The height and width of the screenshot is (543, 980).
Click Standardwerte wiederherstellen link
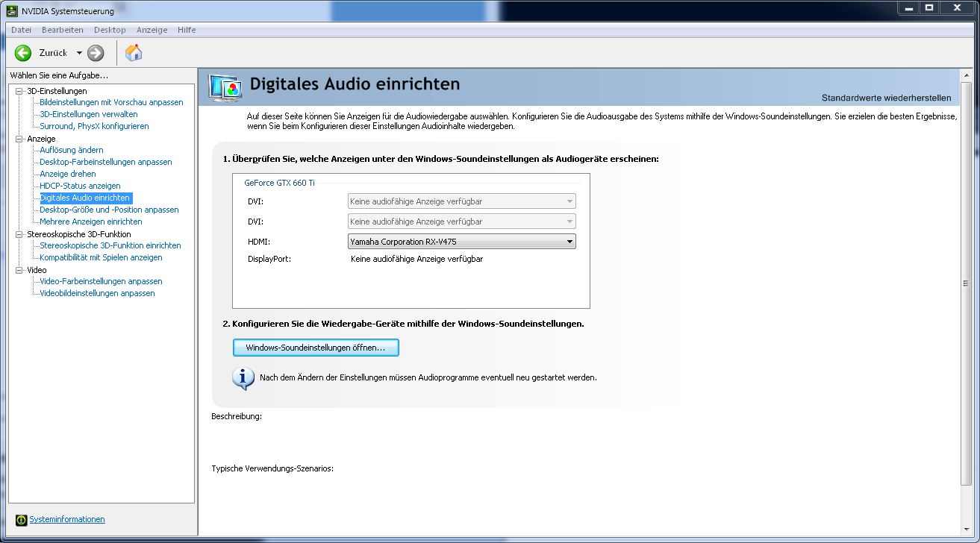(887, 98)
